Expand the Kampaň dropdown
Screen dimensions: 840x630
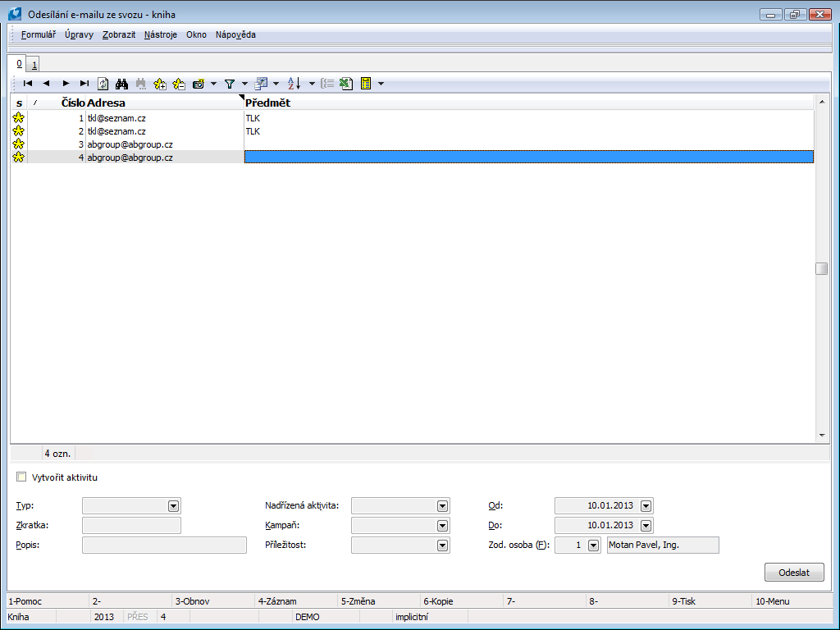click(x=442, y=525)
